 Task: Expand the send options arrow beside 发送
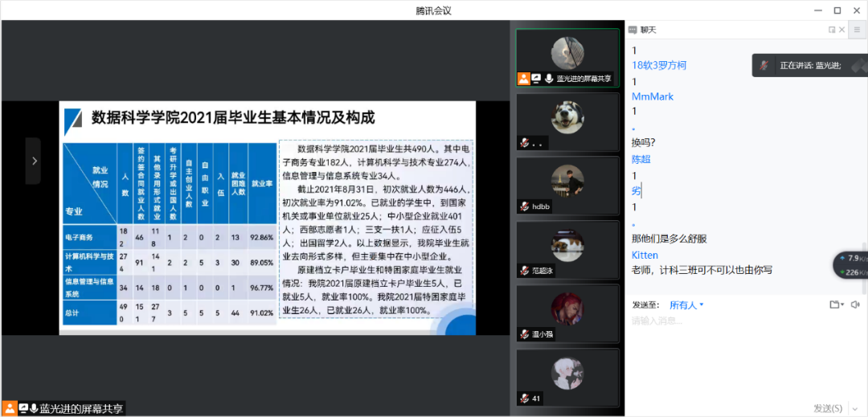pos(855,408)
